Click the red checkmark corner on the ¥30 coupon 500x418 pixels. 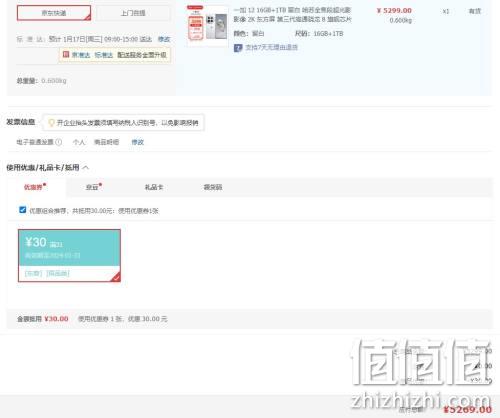click(116, 277)
